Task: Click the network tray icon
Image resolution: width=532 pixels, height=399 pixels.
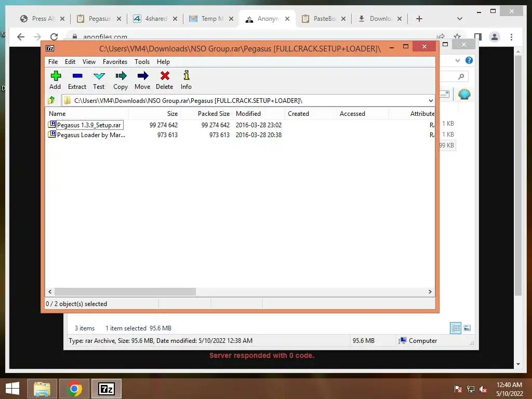Action: [471, 389]
